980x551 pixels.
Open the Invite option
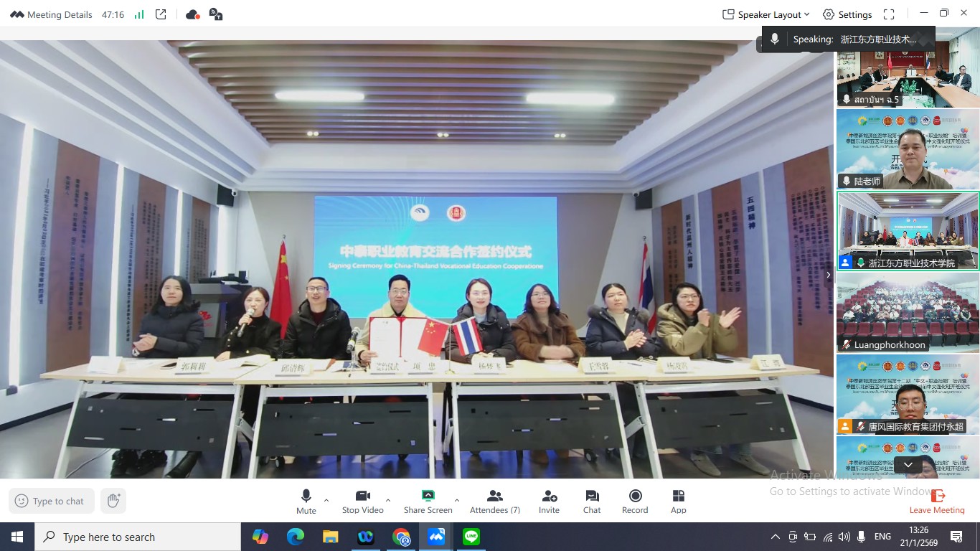pos(549,501)
